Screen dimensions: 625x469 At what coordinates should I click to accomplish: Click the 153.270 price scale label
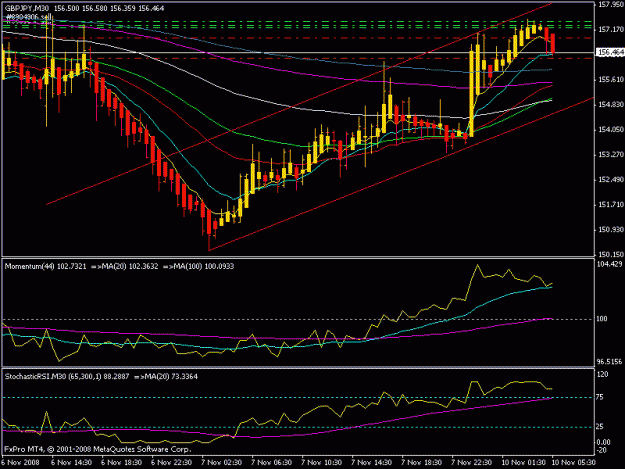611,155
